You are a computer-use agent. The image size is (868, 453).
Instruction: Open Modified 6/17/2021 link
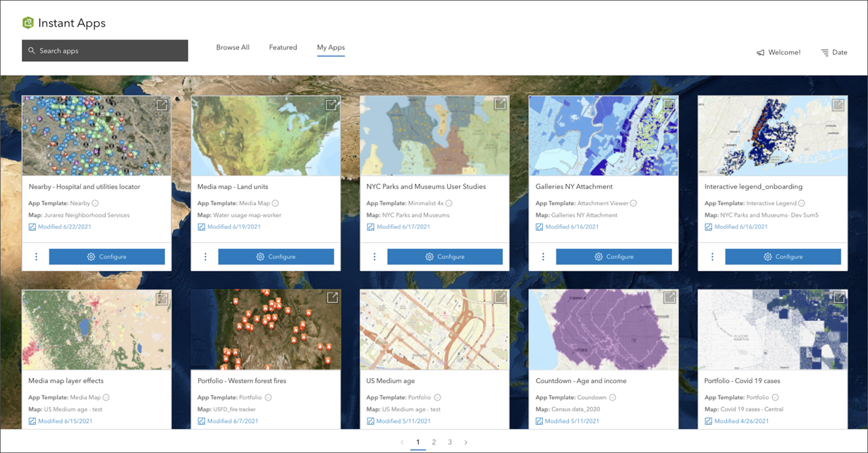click(x=398, y=227)
